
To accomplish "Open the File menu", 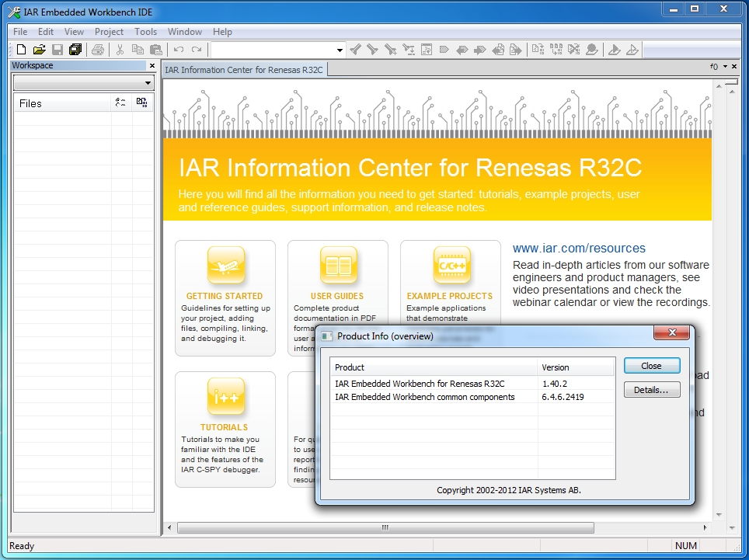I will 20,32.
